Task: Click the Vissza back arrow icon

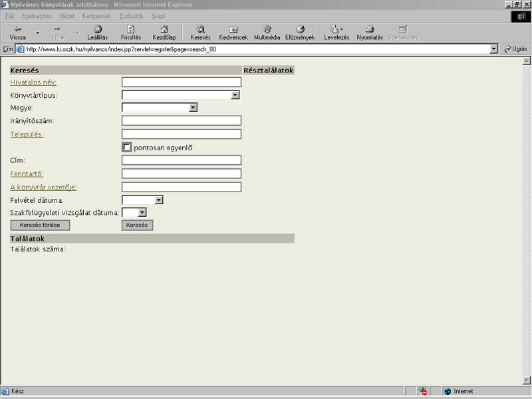Action: click(x=17, y=29)
